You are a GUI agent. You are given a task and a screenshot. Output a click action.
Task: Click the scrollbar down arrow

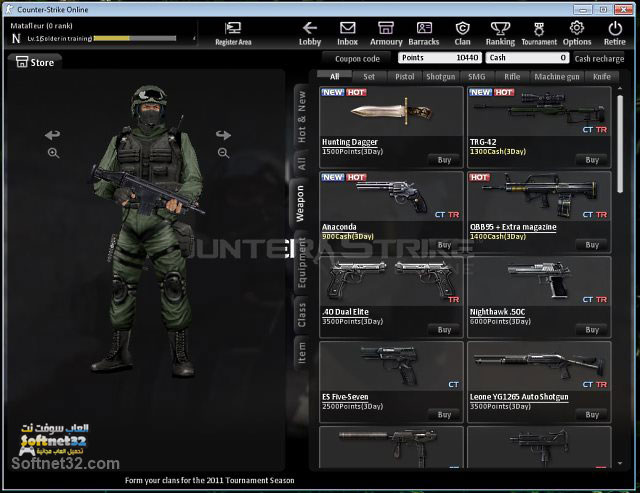coord(620,463)
